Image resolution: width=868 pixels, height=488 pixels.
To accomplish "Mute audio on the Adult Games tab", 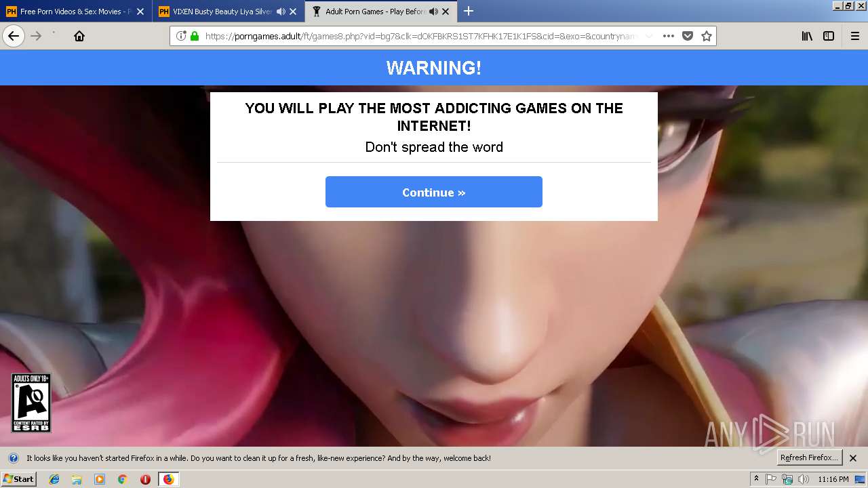I will click(433, 12).
